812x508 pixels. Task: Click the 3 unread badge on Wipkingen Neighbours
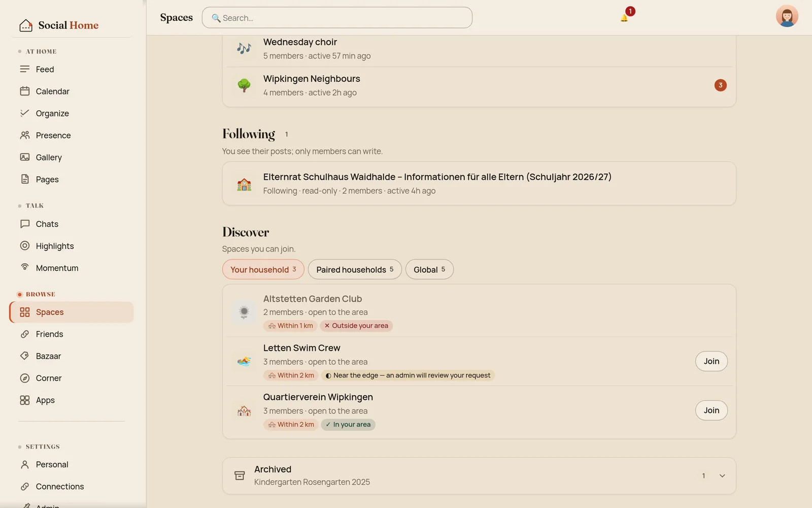pyautogui.click(x=720, y=85)
